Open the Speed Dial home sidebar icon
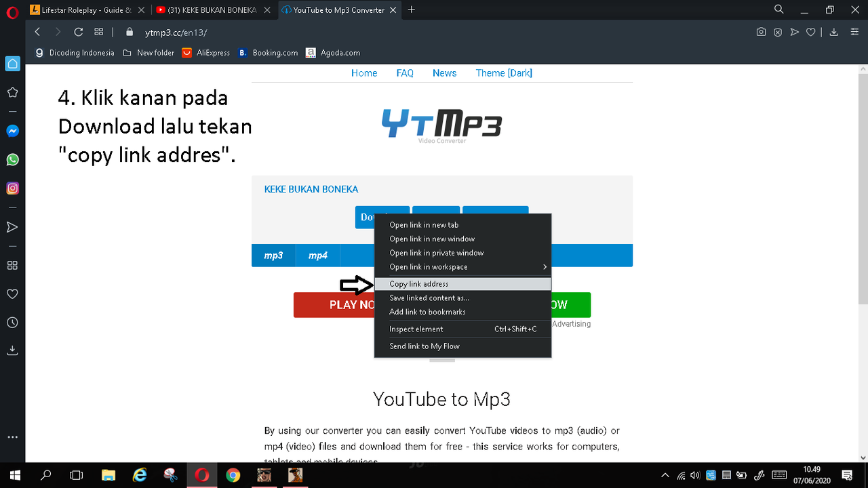868x488 pixels. tap(12, 64)
